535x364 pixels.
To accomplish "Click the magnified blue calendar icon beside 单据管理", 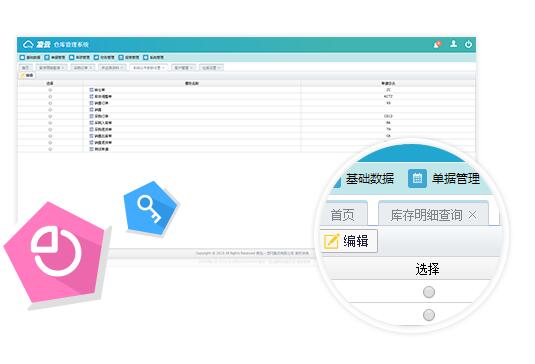I will [x=417, y=178].
